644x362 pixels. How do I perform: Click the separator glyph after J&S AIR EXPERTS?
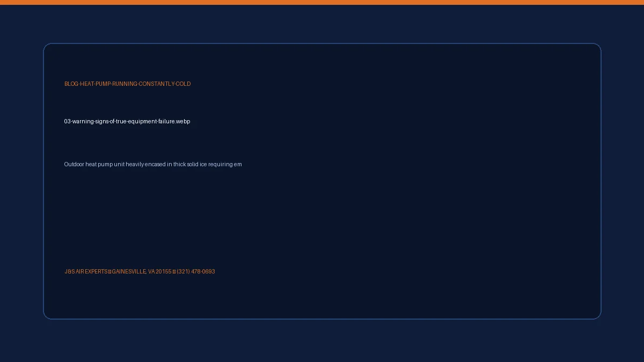pyautogui.click(x=109, y=271)
